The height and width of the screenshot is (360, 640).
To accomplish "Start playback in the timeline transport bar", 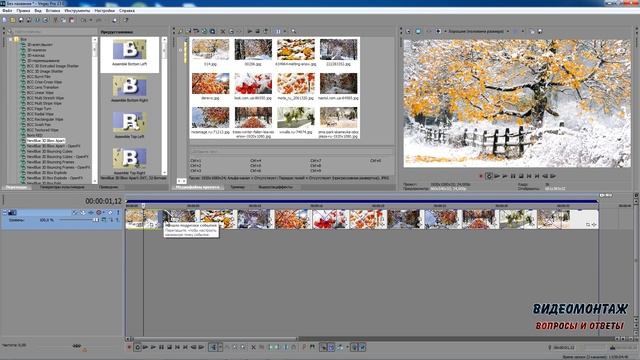I will point(153,347).
